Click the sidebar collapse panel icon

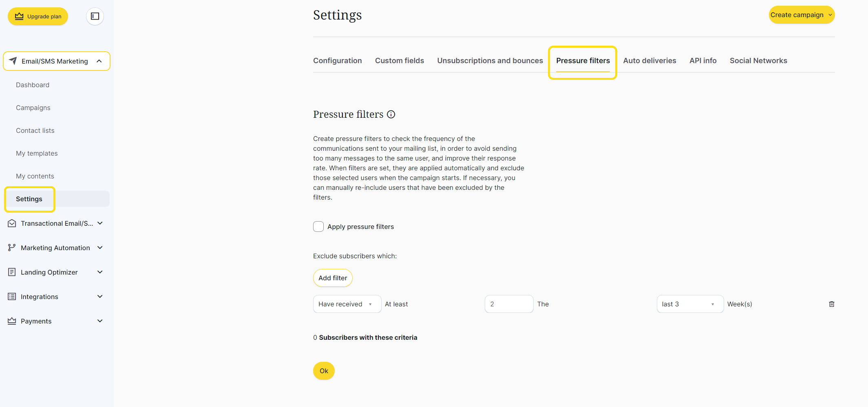pos(95,16)
